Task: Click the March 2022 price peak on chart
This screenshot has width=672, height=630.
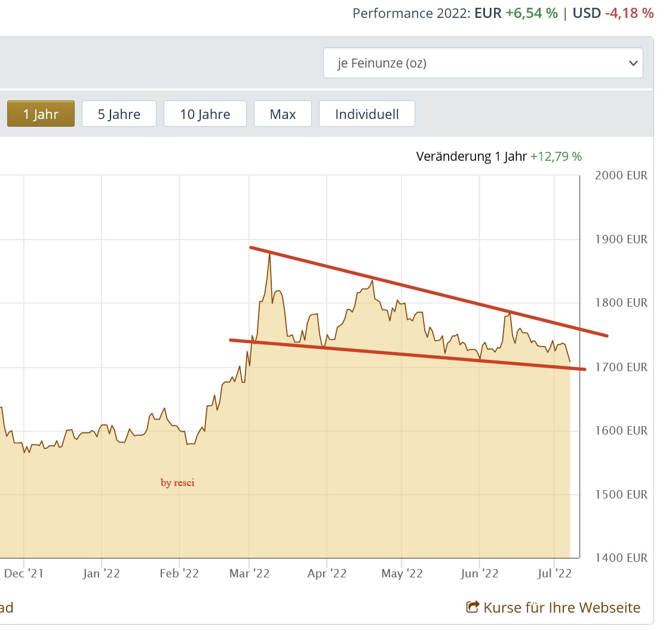Action: tap(269, 255)
